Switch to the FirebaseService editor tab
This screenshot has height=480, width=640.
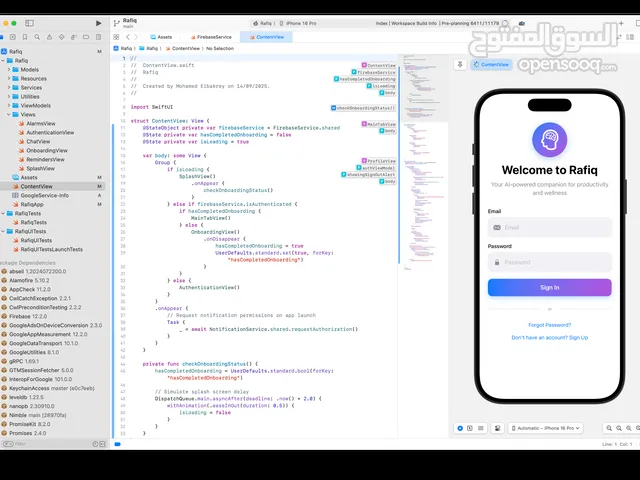[x=211, y=37]
